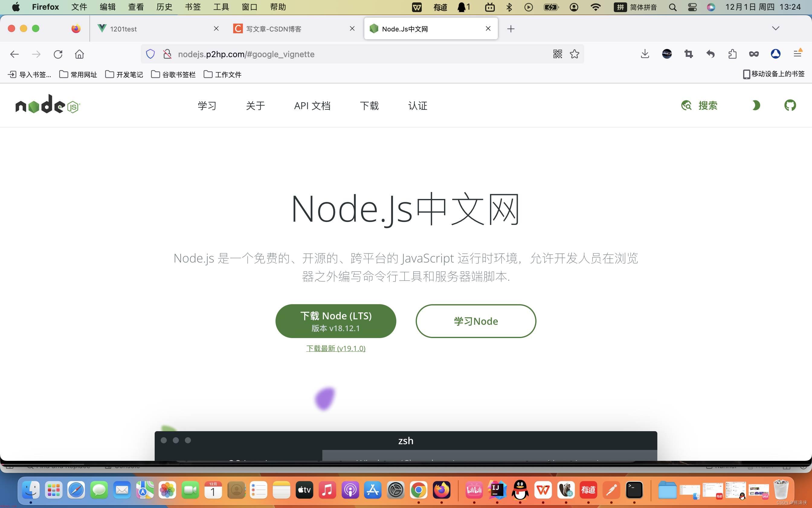Open the 认证 navigation item
The image size is (812, 508).
[418, 106]
